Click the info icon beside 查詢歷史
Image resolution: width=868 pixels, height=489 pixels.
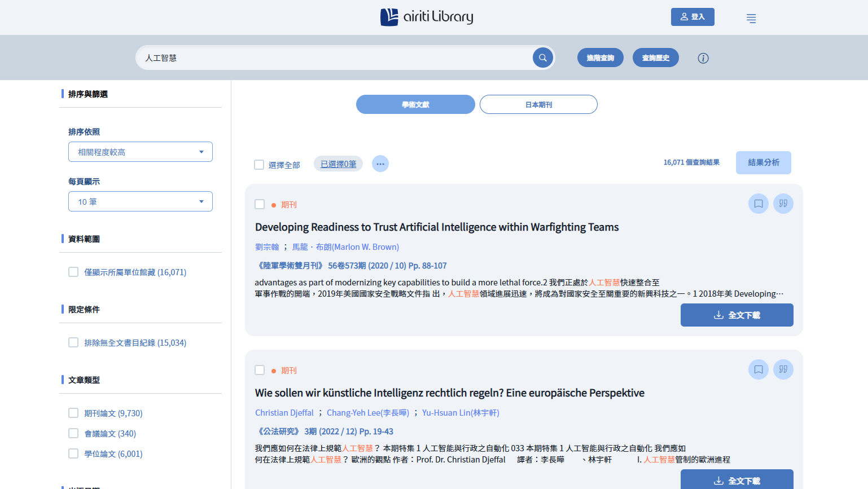click(703, 58)
